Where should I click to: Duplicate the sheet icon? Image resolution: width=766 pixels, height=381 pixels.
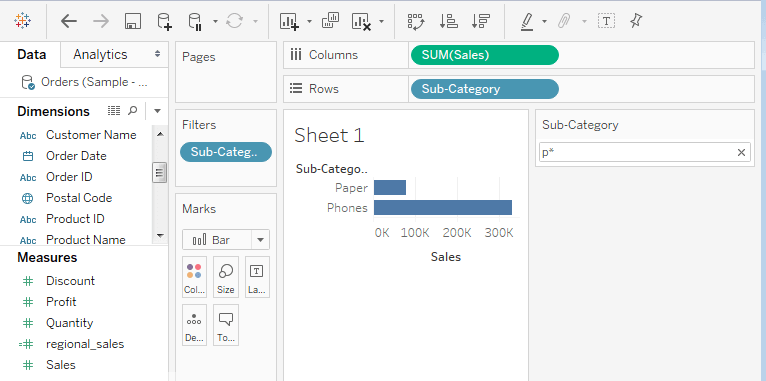tap(330, 21)
